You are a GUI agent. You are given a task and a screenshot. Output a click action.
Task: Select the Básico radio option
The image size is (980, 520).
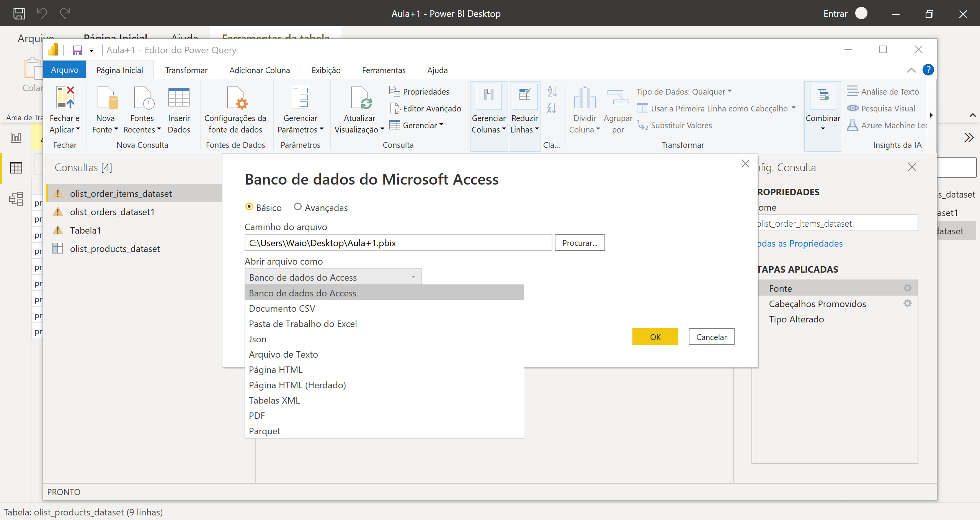click(x=249, y=207)
